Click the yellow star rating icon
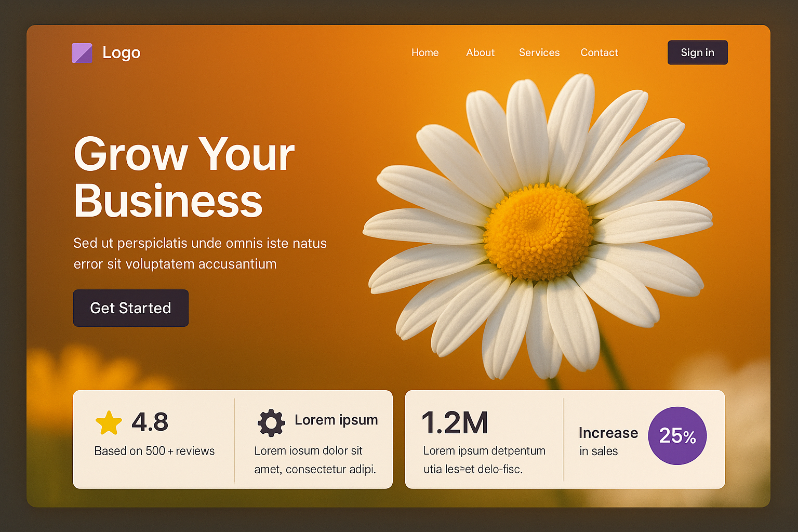This screenshot has width=798, height=532. [109, 423]
